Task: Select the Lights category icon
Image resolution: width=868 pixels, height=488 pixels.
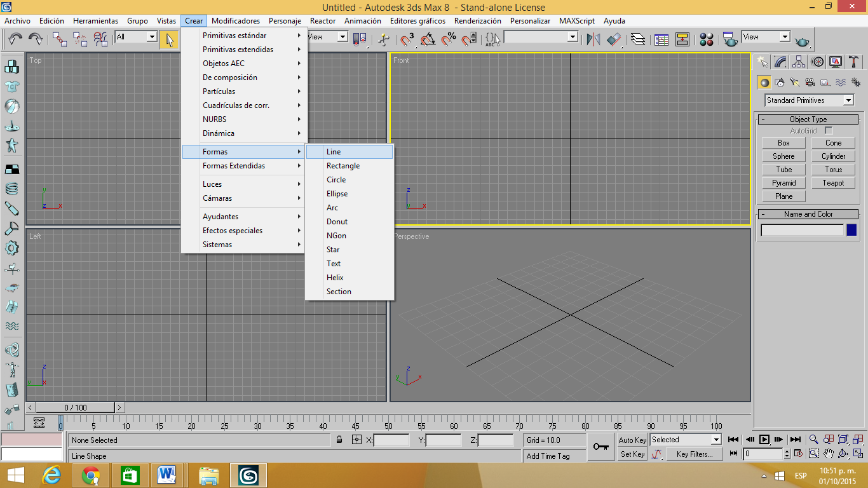Action: pyautogui.click(x=795, y=82)
